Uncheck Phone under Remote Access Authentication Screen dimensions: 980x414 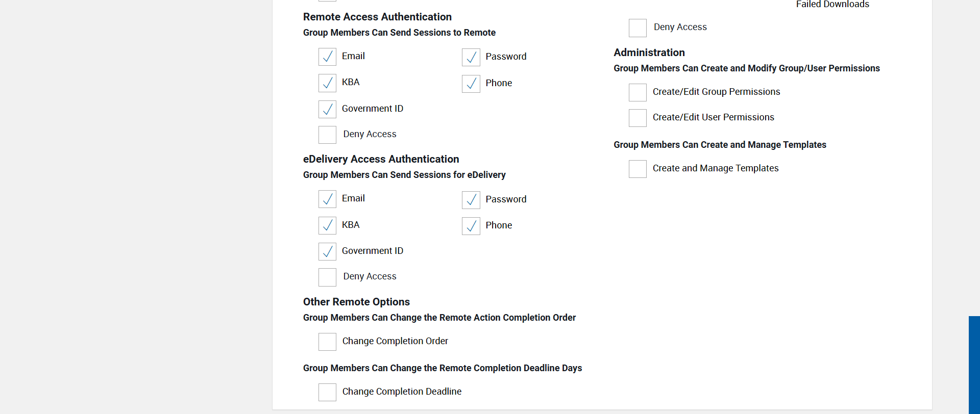[x=471, y=84]
